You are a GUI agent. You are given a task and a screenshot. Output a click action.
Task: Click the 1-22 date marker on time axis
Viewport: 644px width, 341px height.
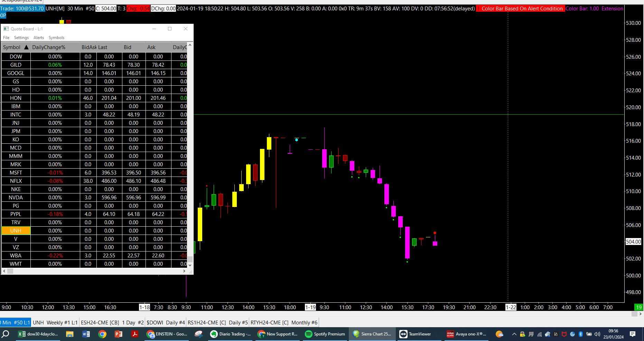click(511, 307)
